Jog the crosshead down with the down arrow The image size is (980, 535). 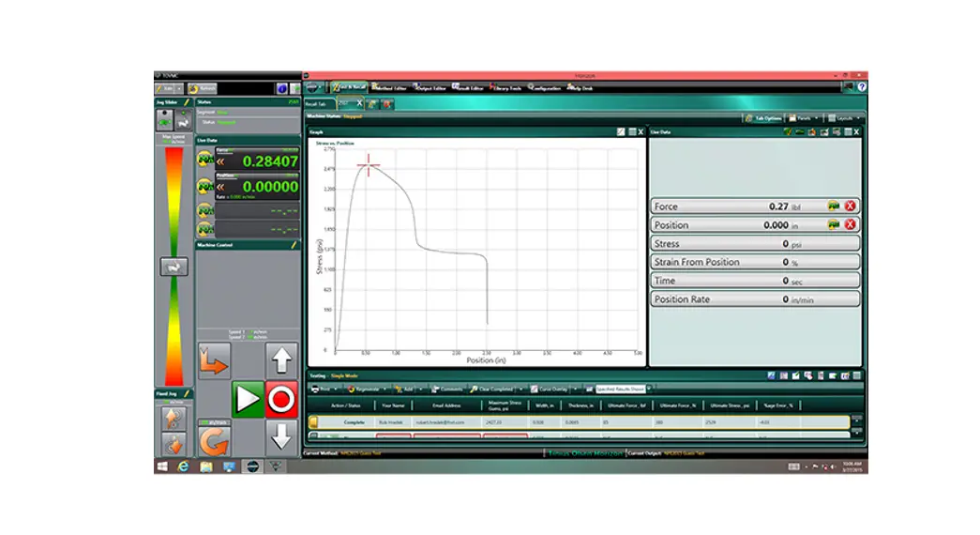coord(281,436)
